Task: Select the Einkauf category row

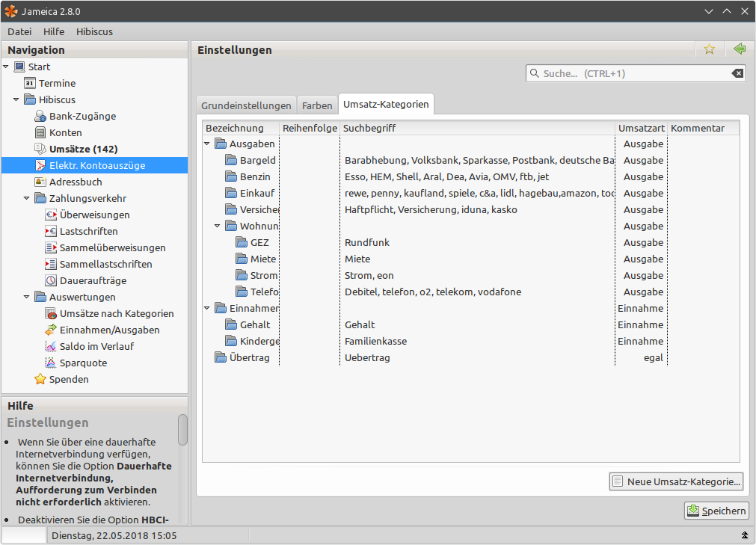Action: [470, 193]
